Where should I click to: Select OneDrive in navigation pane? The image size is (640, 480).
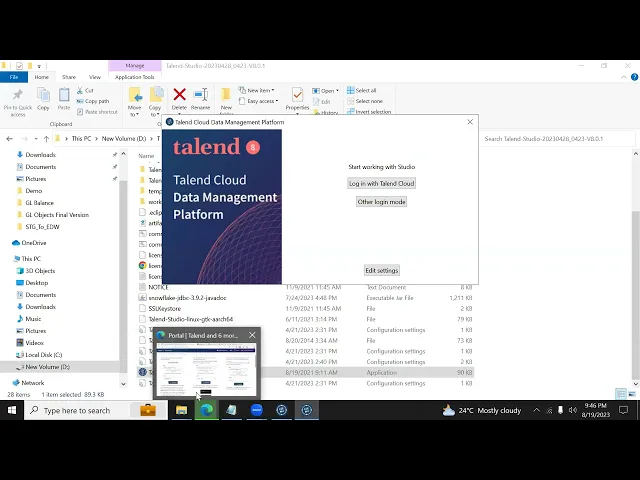coord(33,242)
